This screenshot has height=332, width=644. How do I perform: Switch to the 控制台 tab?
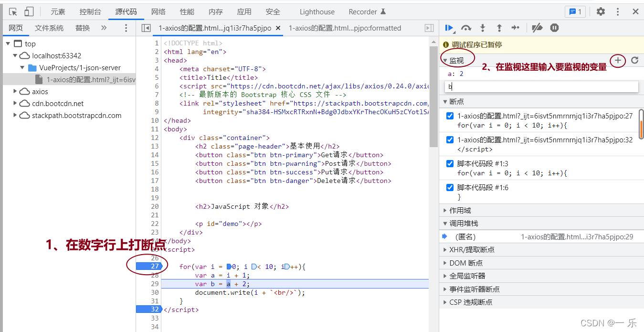(x=90, y=12)
